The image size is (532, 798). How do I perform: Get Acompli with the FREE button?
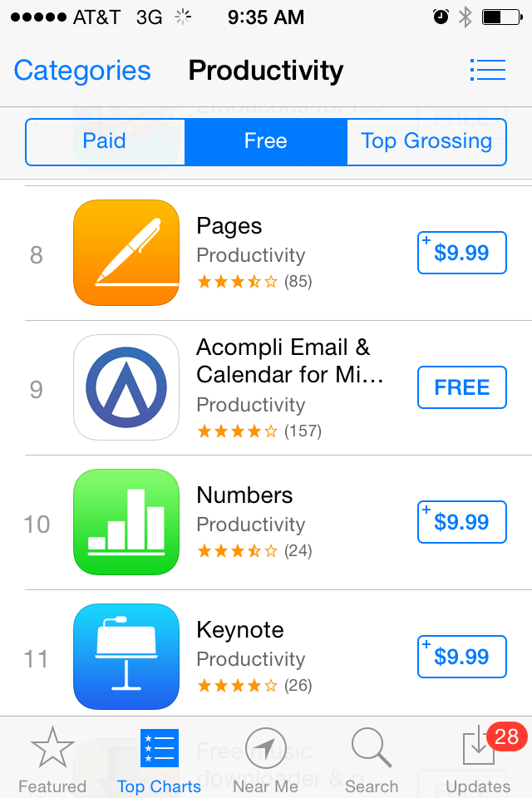tap(461, 387)
